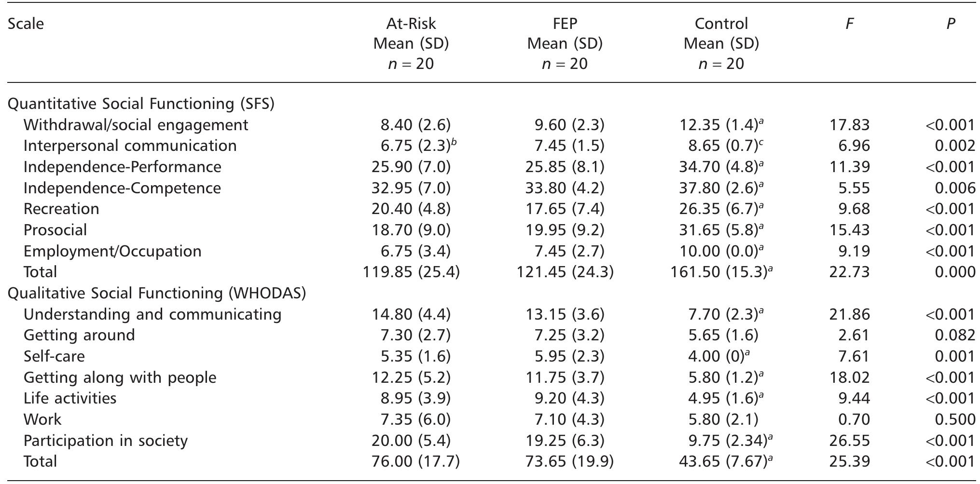Select the Understanding and communicating row label

(152, 314)
